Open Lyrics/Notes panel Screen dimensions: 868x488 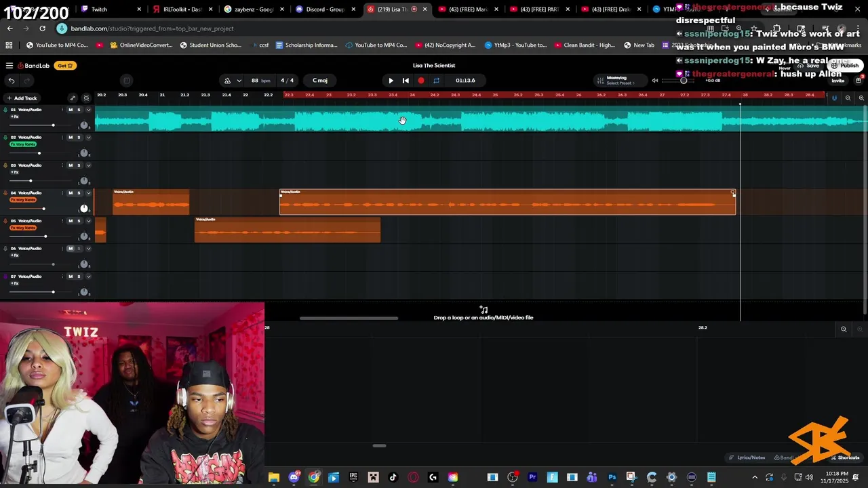point(747,457)
